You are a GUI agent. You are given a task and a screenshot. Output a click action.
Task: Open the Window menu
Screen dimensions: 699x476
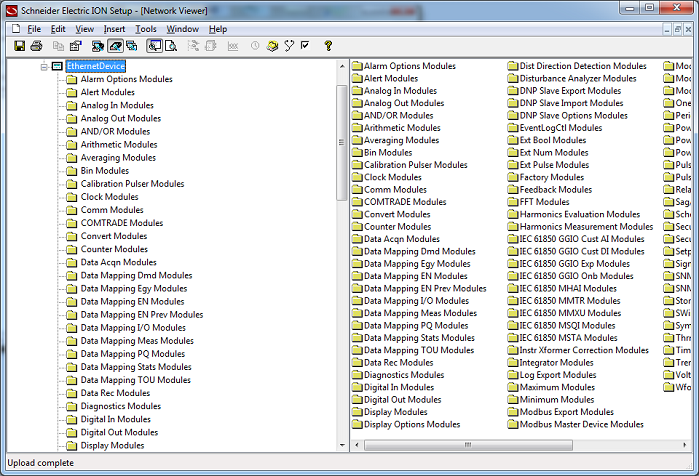click(x=182, y=29)
